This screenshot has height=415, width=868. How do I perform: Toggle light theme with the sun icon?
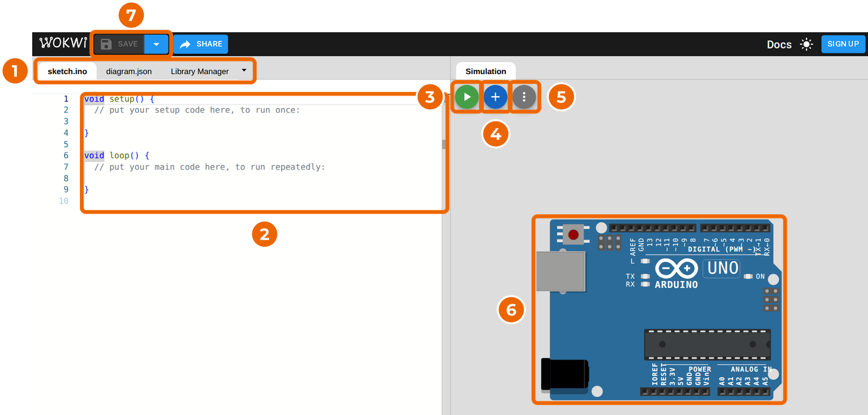[807, 44]
